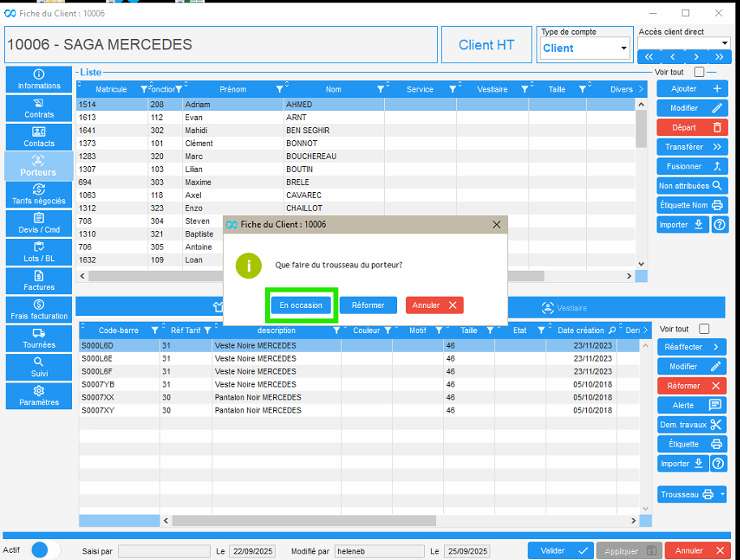Open the Contrats sidebar tab

tap(39, 108)
